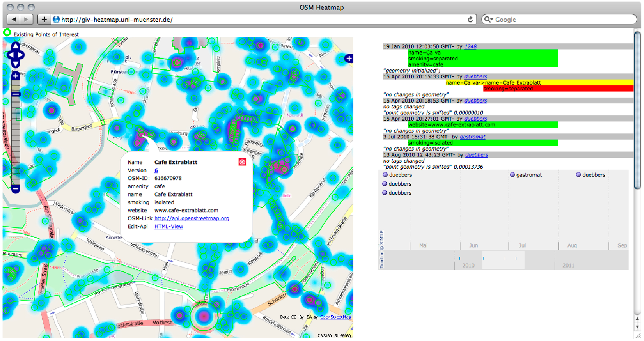644x341 pixels.
Task: Open the HTML-View edit link
Action: click(169, 226)
